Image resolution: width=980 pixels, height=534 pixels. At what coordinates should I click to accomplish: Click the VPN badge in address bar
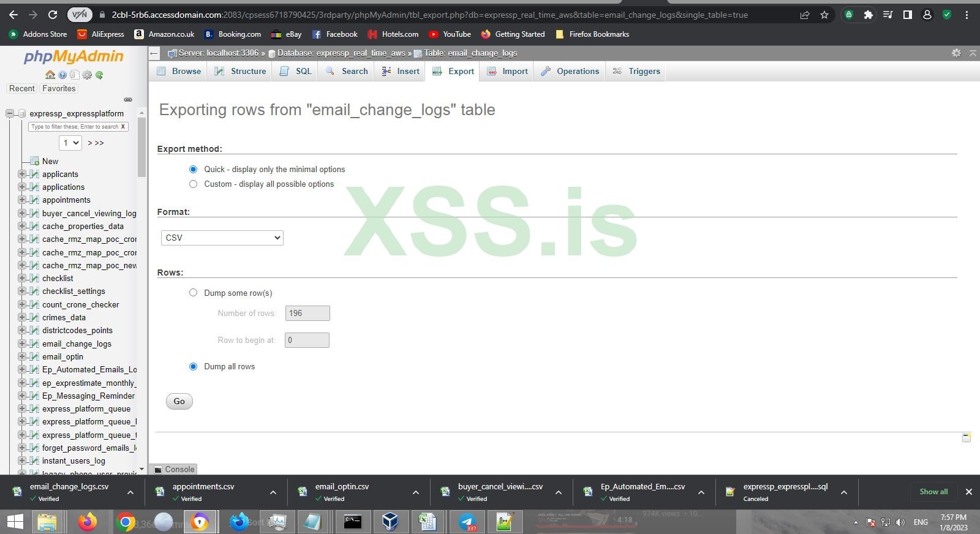[x=80, y=15]
